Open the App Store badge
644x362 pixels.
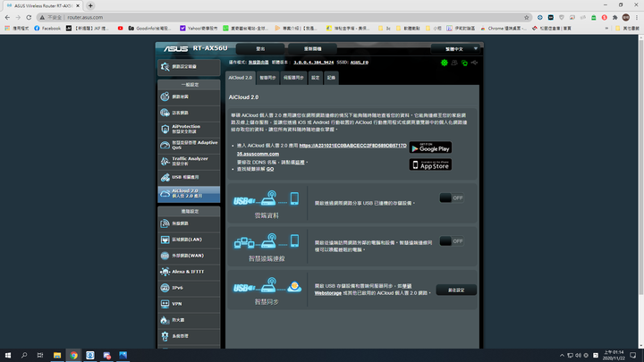[x=430, y=164]
